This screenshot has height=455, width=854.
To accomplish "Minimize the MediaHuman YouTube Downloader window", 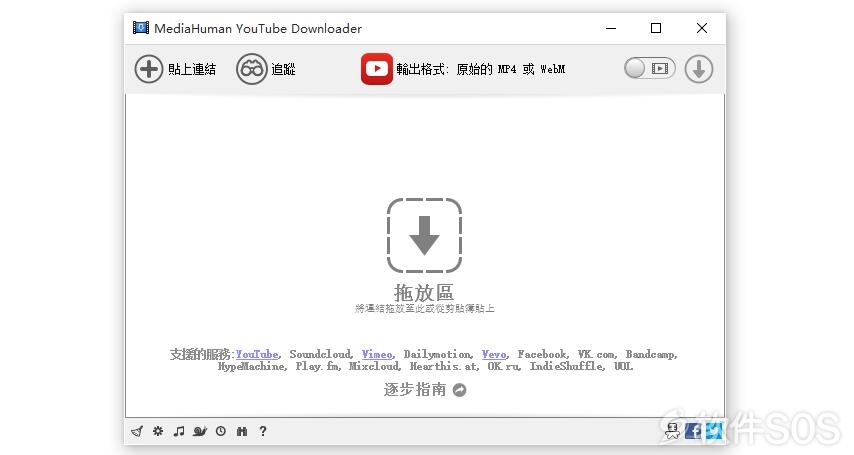I will 611,28.
